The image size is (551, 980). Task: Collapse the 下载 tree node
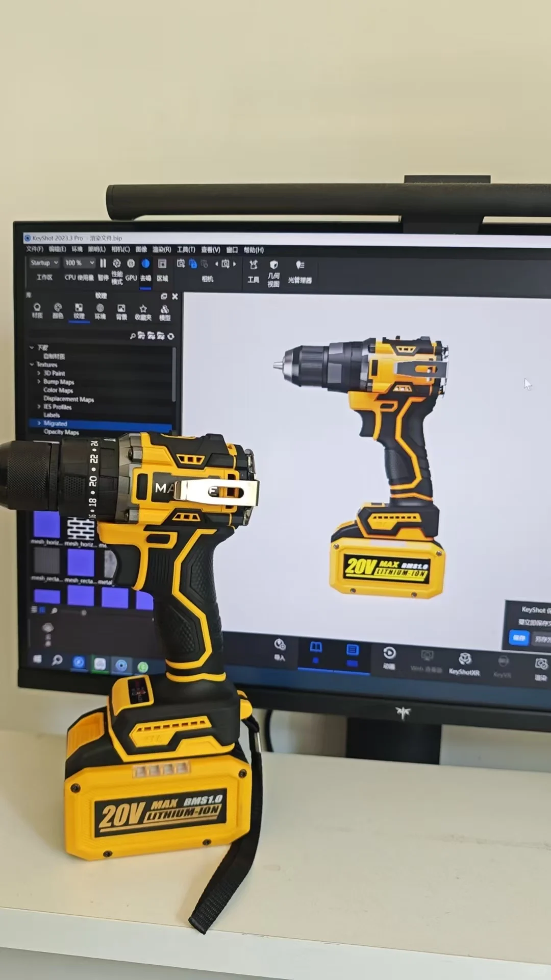[32, 348]
